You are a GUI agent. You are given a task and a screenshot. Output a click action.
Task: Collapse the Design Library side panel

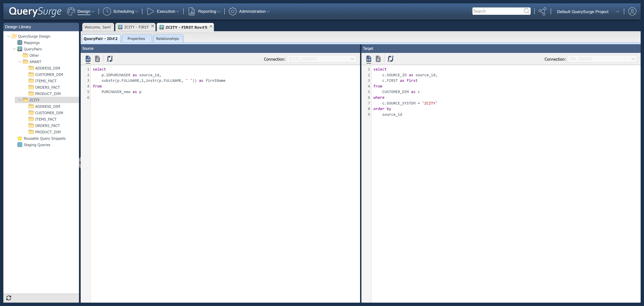[80, 163]
